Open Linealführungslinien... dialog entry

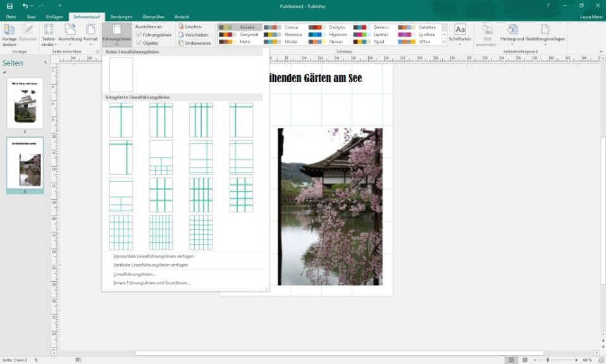coord(135,274)
